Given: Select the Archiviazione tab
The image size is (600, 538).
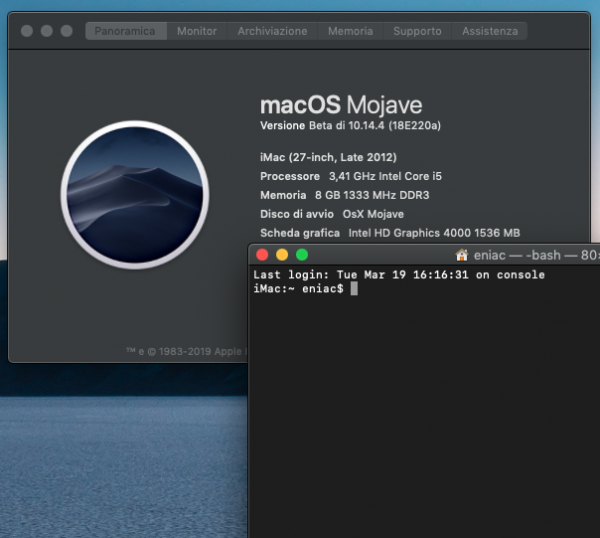Looking at the screenshot, I should 272,31.
